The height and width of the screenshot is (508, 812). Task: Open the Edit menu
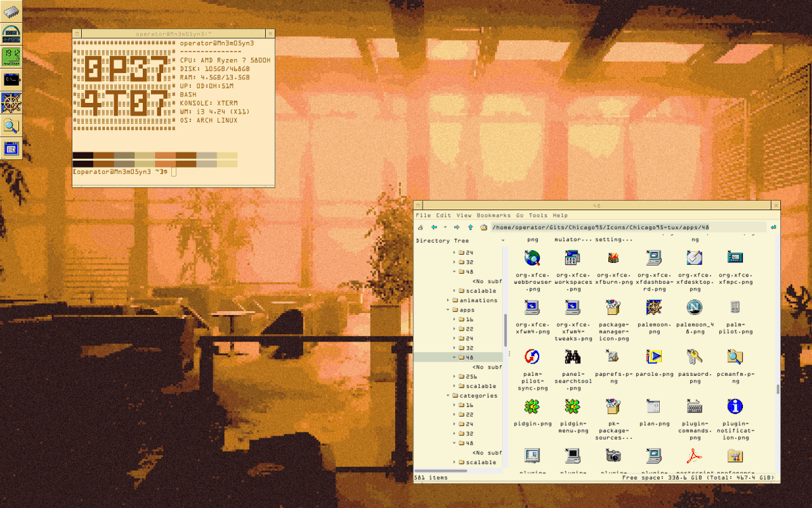(443, 215)
